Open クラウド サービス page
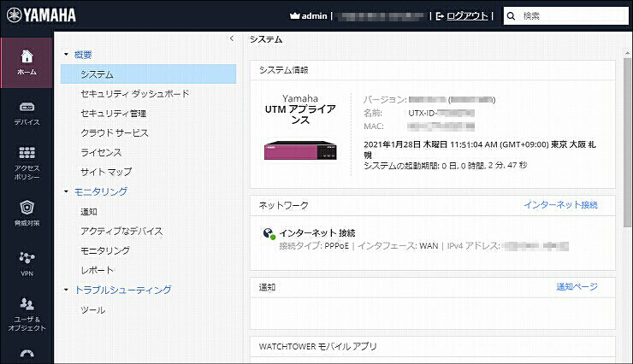The width and height of the screenshot is (633, 364). 115,133
